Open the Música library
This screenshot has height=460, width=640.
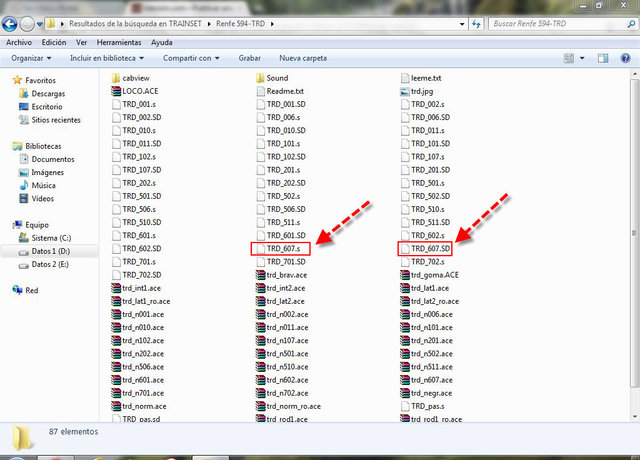(x=43, y=185)
